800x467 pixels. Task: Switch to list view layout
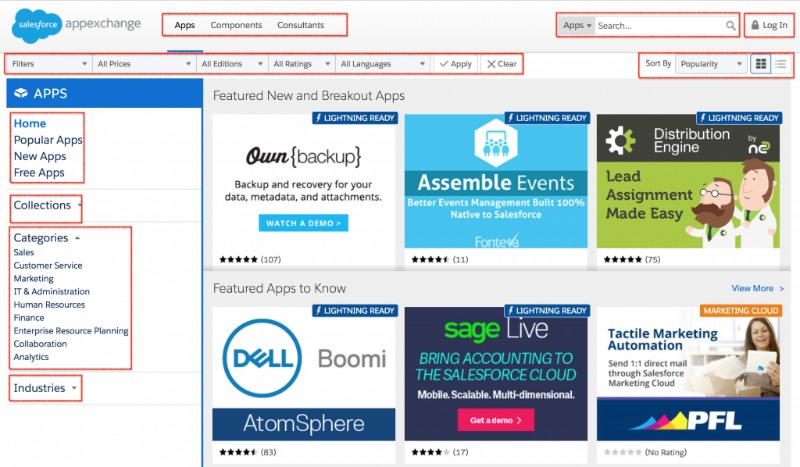(781, 64)
